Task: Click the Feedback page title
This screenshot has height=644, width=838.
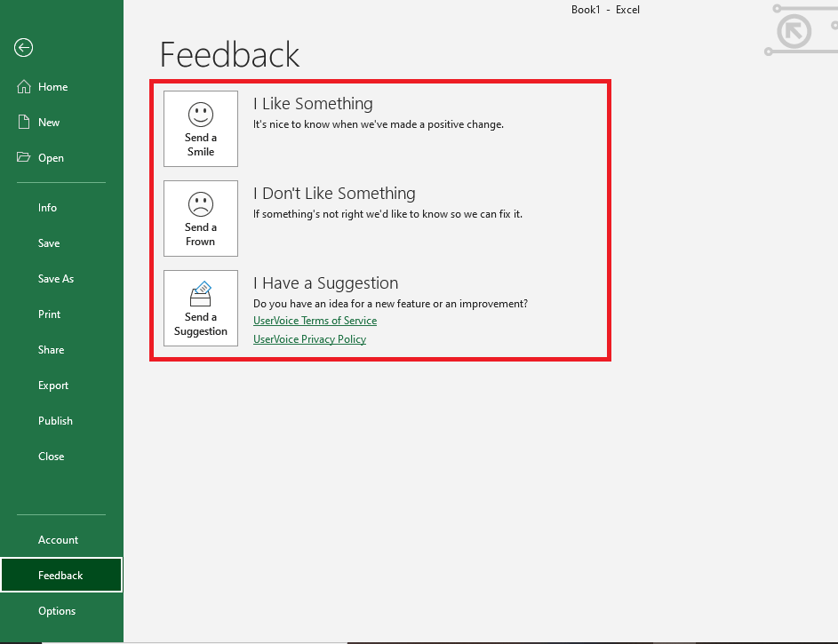Action: pyautogui.click(x=230, y=54)
